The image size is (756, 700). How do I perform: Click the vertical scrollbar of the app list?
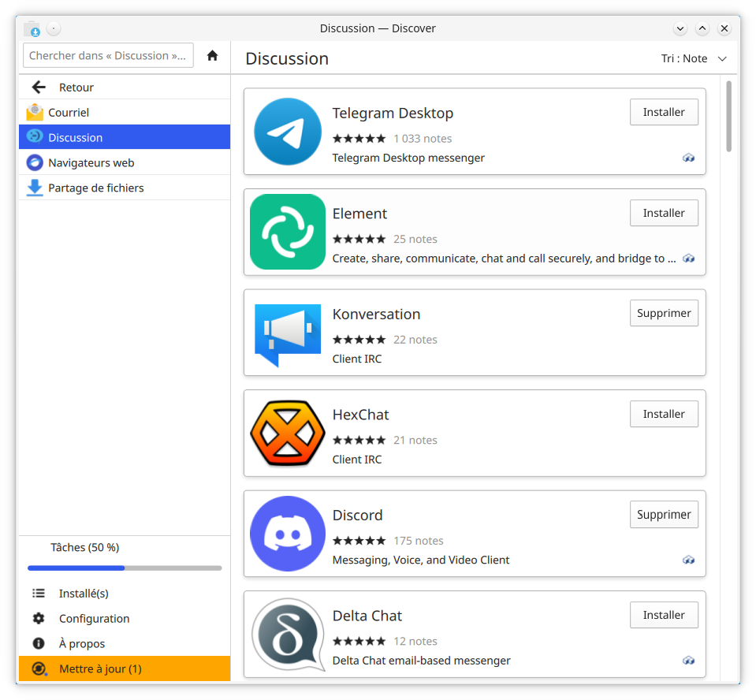[x=729, y=116]
